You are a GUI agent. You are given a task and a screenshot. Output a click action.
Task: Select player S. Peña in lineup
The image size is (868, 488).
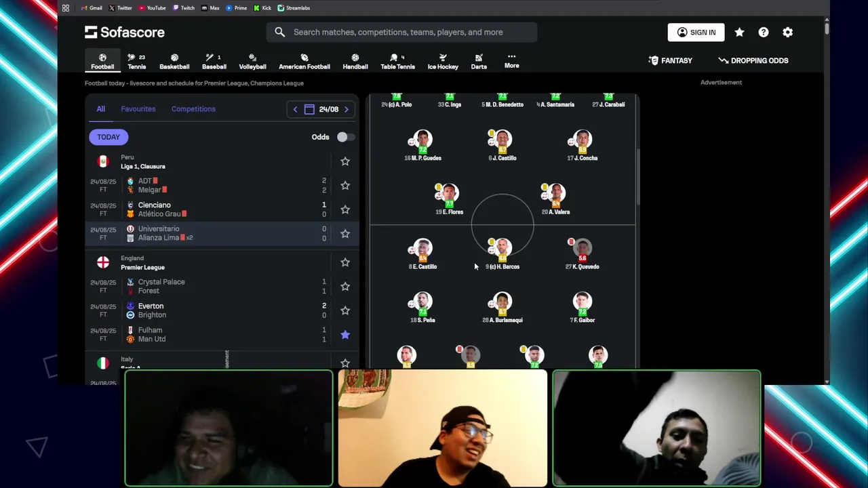[422, 307]
